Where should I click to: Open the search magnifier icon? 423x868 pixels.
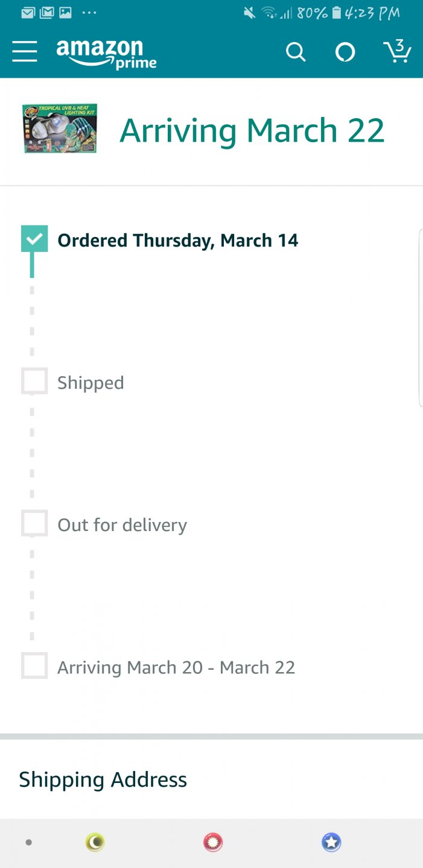click(296, 52)
